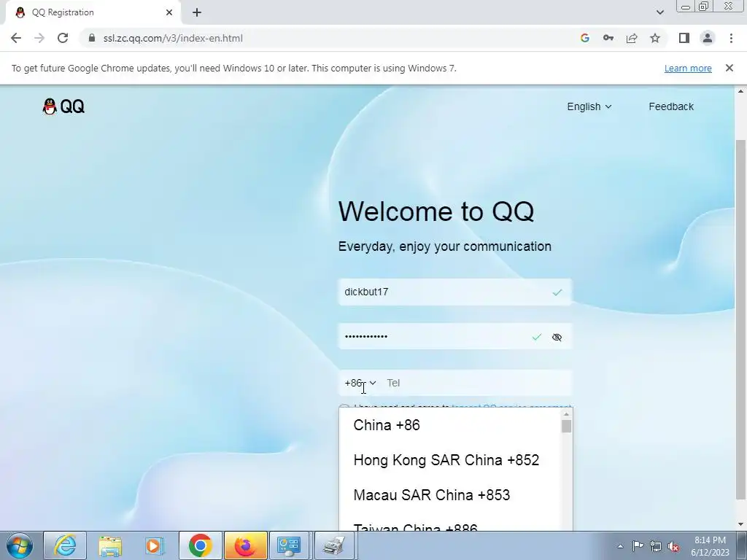Click the forward navigation arrow

pyautogui.click(x=39, y=38)
